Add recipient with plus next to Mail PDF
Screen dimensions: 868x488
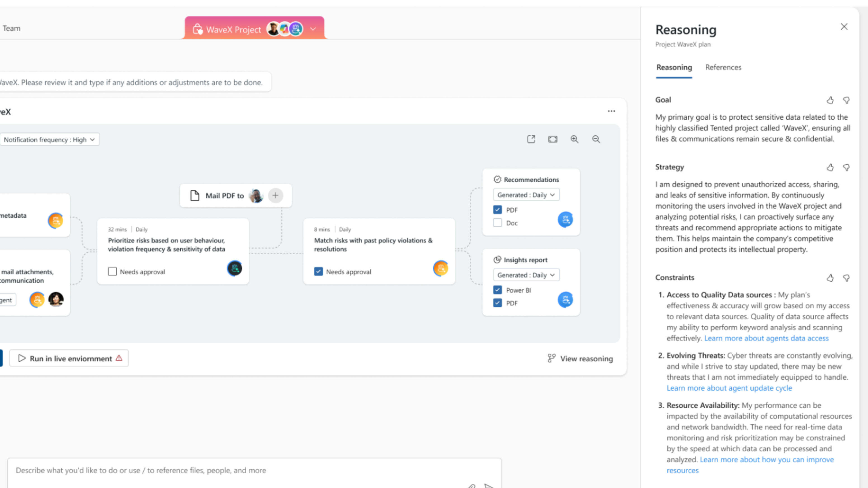275,195
